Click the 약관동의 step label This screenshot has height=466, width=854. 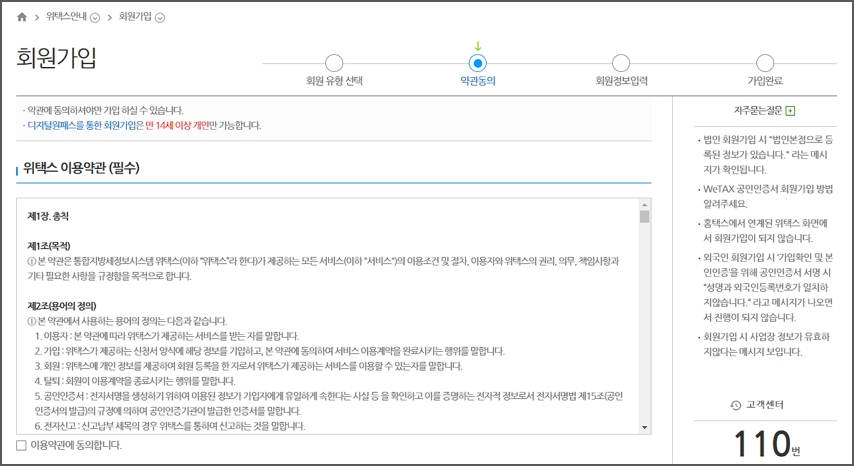pyautogui.click(x=478, y=81)
